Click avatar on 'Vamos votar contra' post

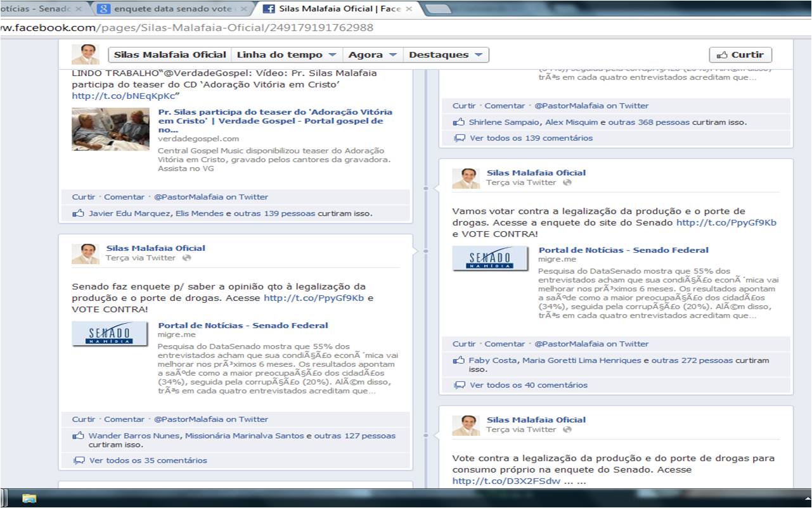[x=466, y=178]
